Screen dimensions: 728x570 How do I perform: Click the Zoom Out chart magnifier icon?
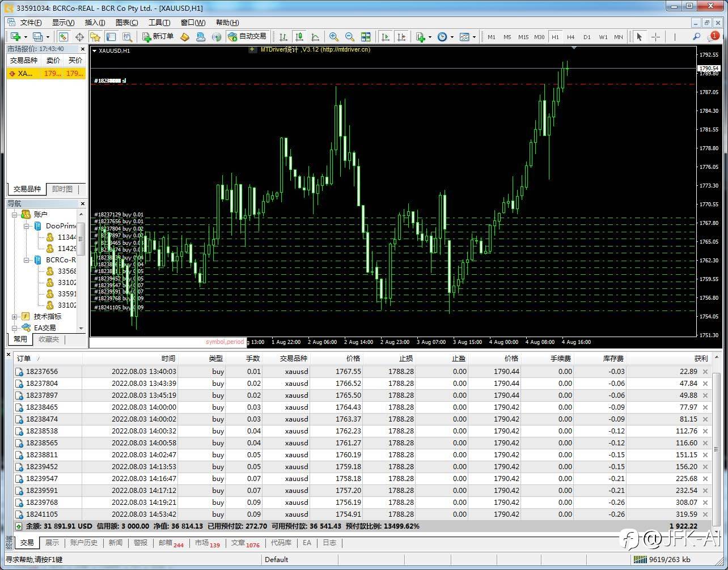[350, 37]
